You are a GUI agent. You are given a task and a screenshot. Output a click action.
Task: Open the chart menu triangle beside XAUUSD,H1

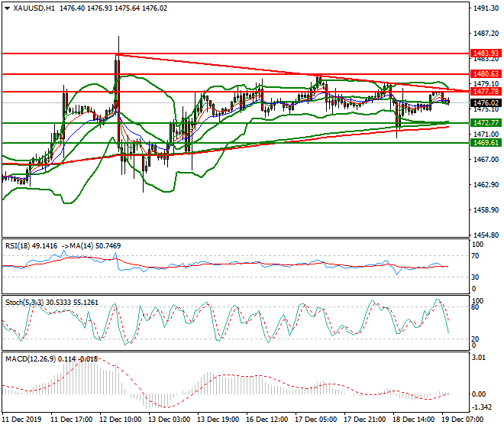8,8
